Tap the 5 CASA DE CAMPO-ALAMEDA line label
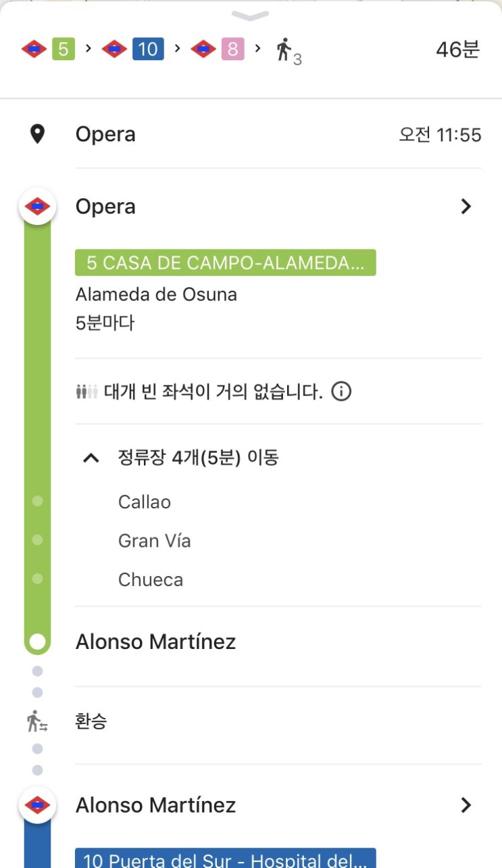This screenshot has width=502, height=868. (225, 263)
